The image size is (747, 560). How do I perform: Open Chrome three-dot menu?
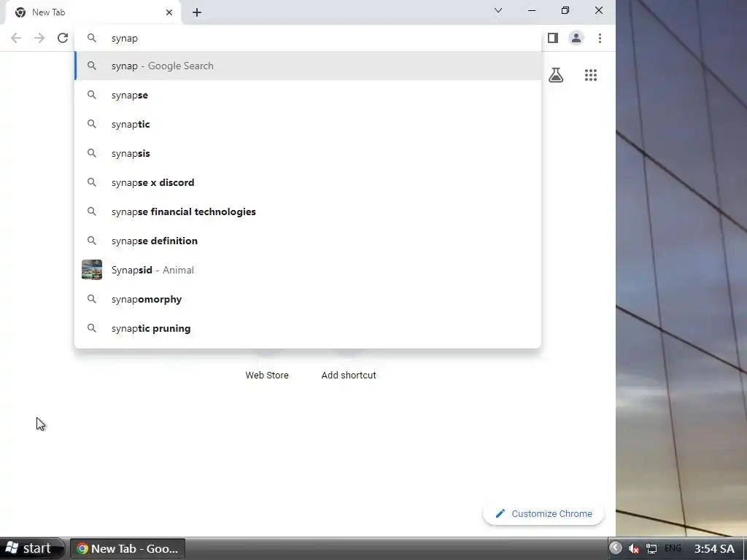click(600, 38)
